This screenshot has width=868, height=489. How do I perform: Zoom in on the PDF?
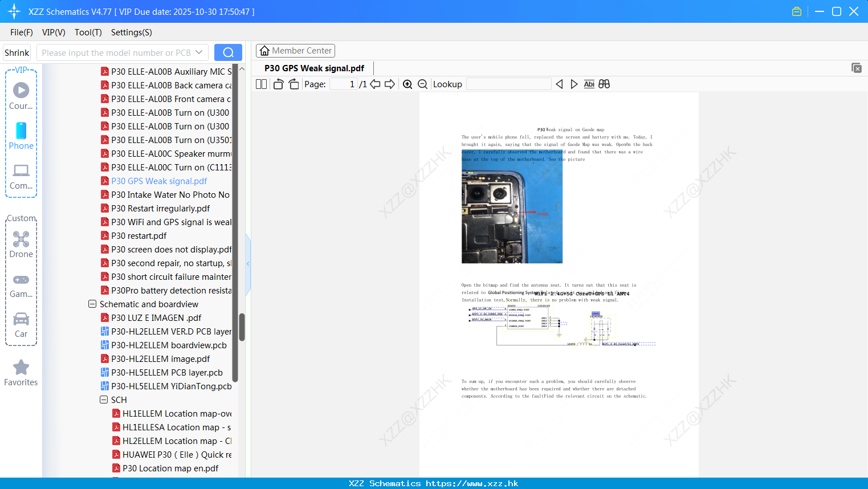(407, 84)
